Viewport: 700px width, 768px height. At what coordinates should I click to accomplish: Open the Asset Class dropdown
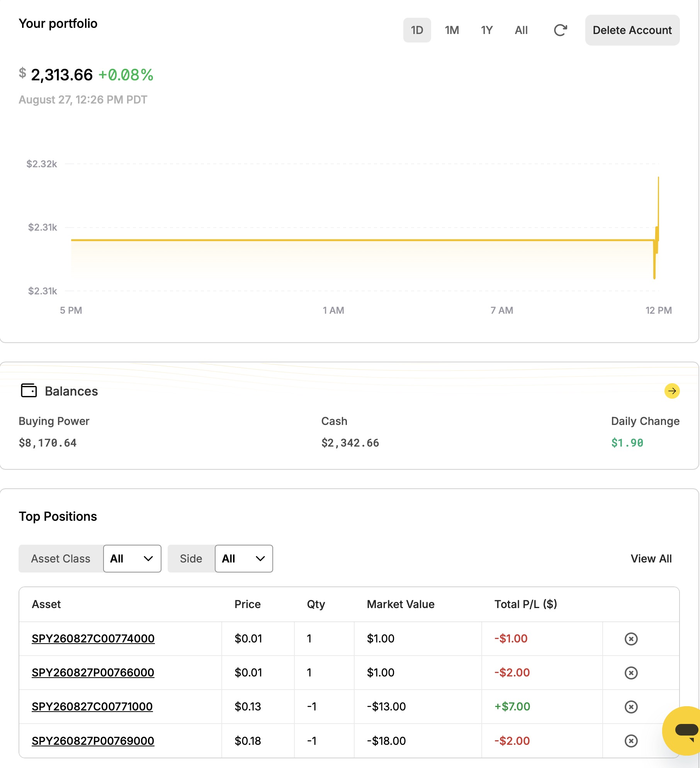pos(132,559)
